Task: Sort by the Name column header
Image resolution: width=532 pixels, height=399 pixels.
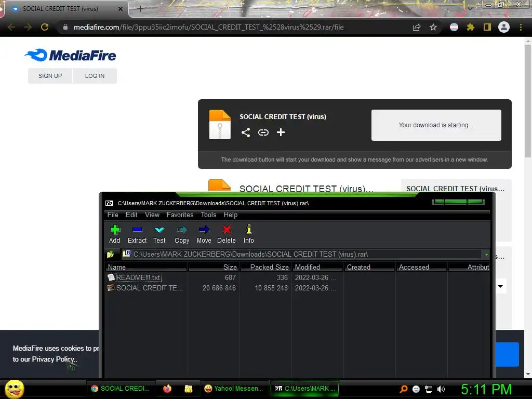Action: coord(146,267)
